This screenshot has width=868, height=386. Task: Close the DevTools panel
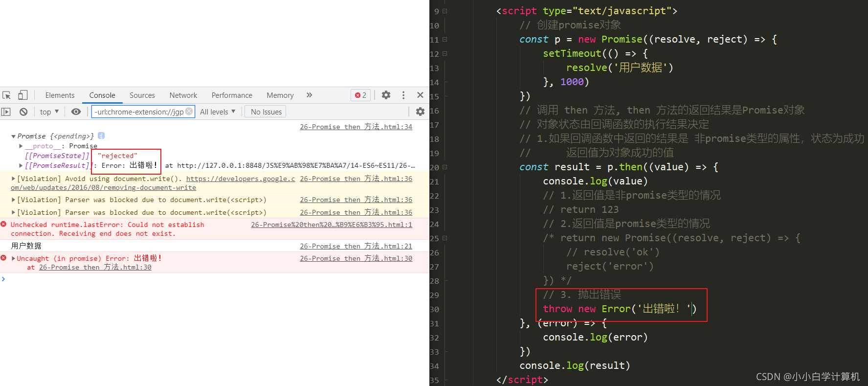pos(420,95)
